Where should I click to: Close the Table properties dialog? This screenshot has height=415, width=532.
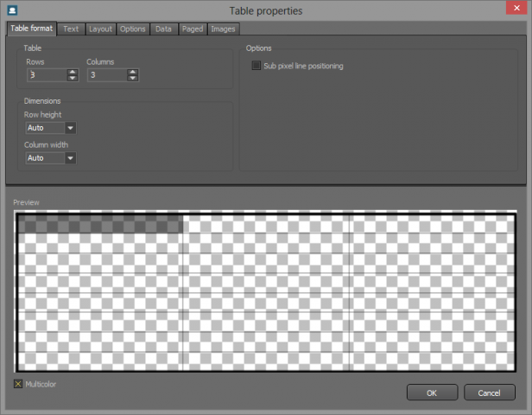(x=516, y=8)
